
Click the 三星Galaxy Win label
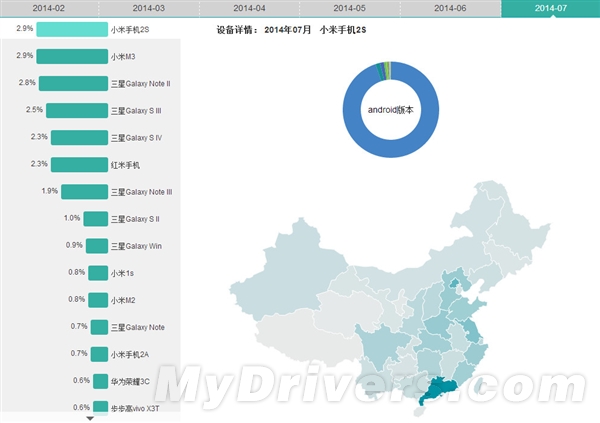[x=136, y=246]
